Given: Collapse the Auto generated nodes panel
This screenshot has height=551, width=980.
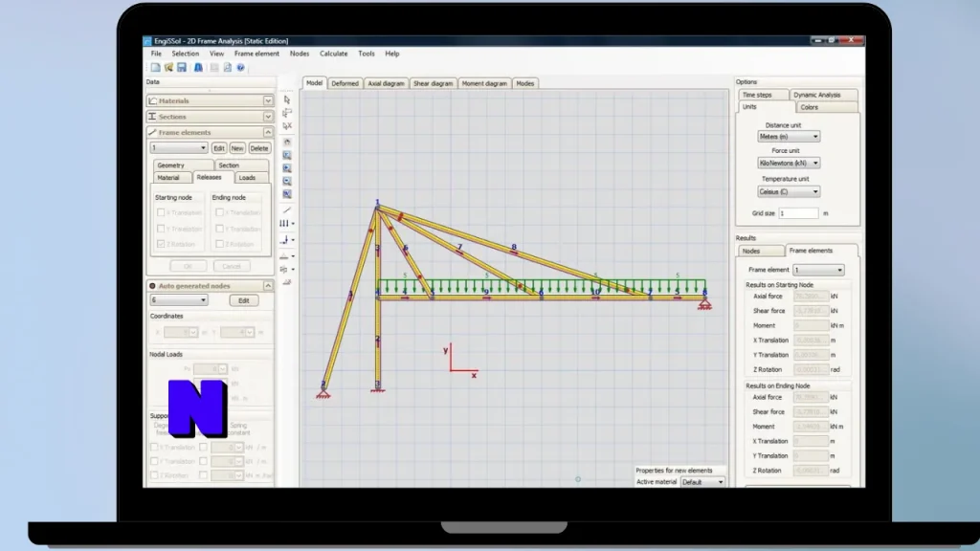Looking at the screenshot, I should pyautogui.click(x=268, y=286).
